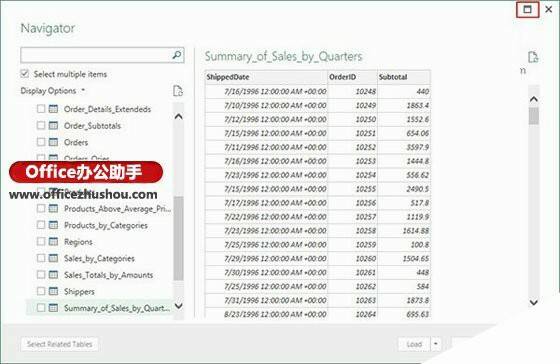Check the Order_Details_Extendeds checkbox
Image resolution: width=560 pixels, height=364 pixels.
[x=41, y=109]
